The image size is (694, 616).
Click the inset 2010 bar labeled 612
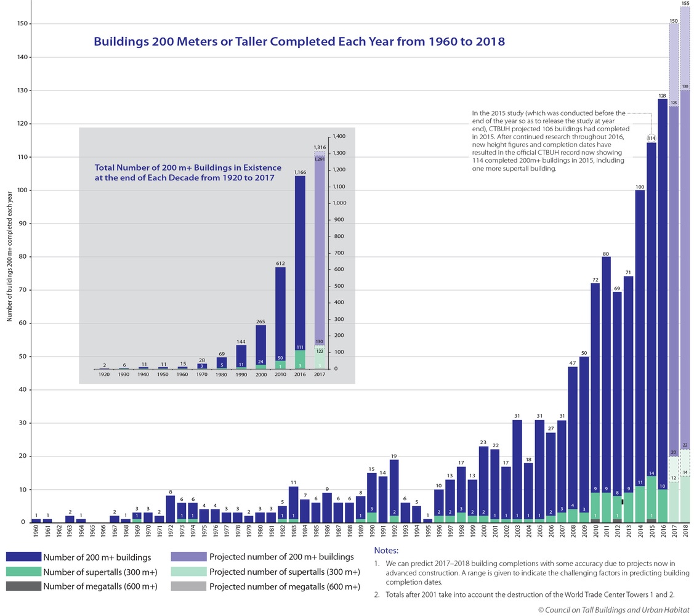280,318
